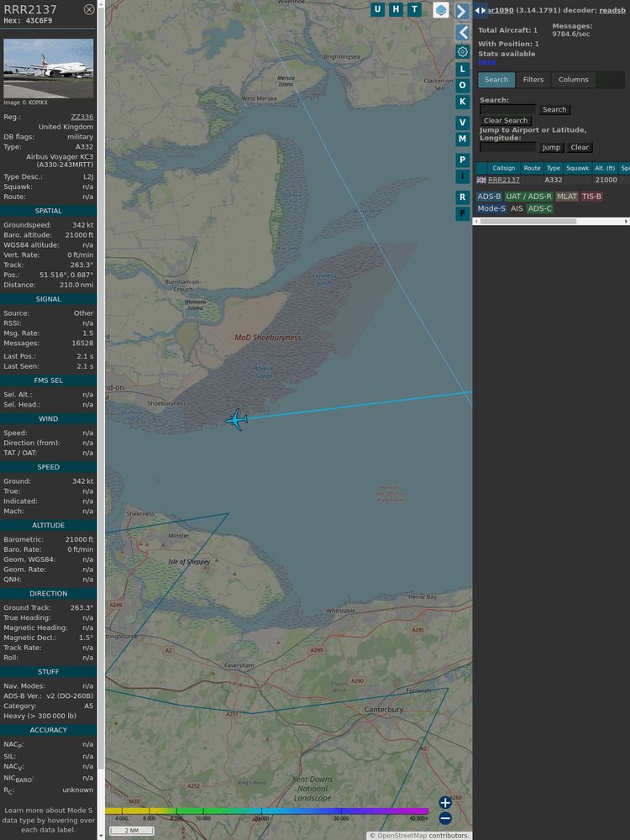630x840 pixels.
Task: Toggle the P map button
Action: click(x=463, y=160)
